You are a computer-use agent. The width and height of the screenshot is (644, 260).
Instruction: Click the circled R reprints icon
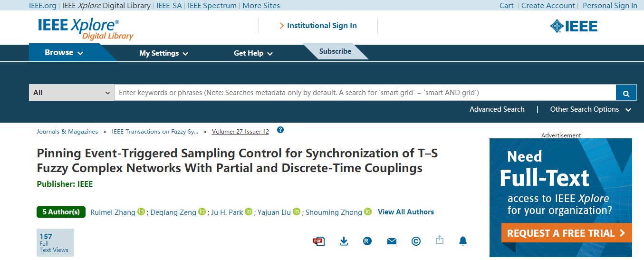(x=367, y=241)
